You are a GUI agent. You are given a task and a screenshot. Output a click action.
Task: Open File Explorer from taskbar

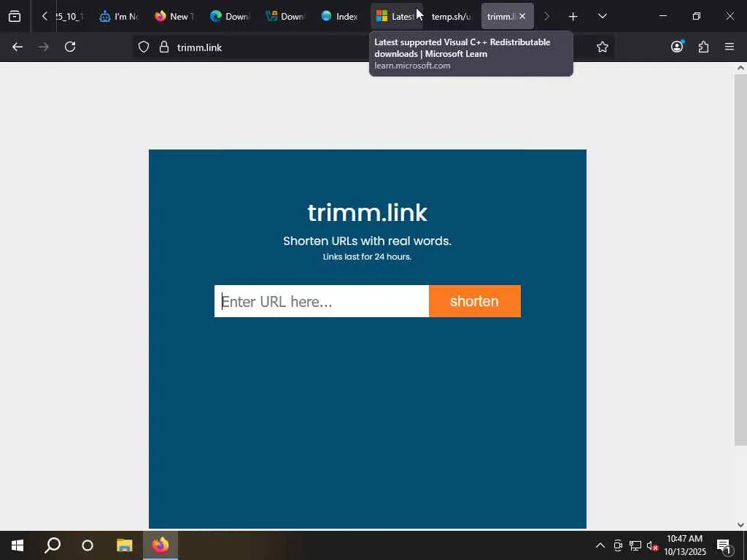(124, 545)
